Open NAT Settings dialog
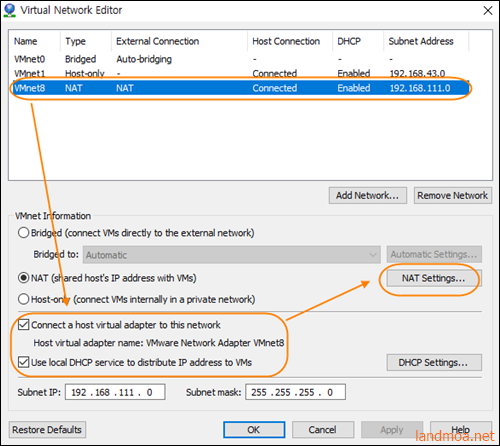The image size is (500, 446). pos(434,278)
